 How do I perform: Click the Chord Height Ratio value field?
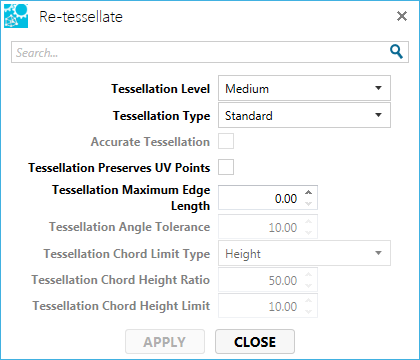(261, 280)
